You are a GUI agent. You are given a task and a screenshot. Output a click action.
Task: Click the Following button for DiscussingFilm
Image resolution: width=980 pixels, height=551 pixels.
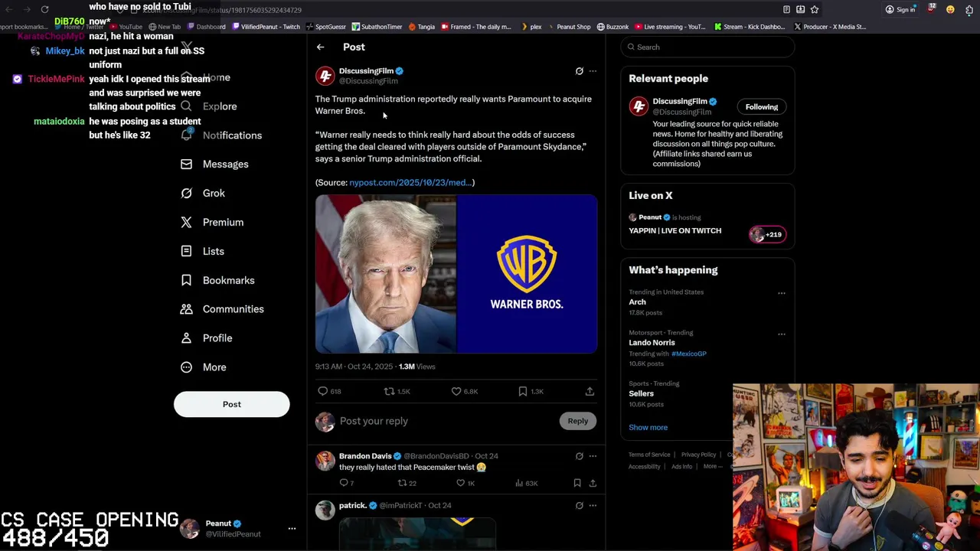click(x=762, y=107)
